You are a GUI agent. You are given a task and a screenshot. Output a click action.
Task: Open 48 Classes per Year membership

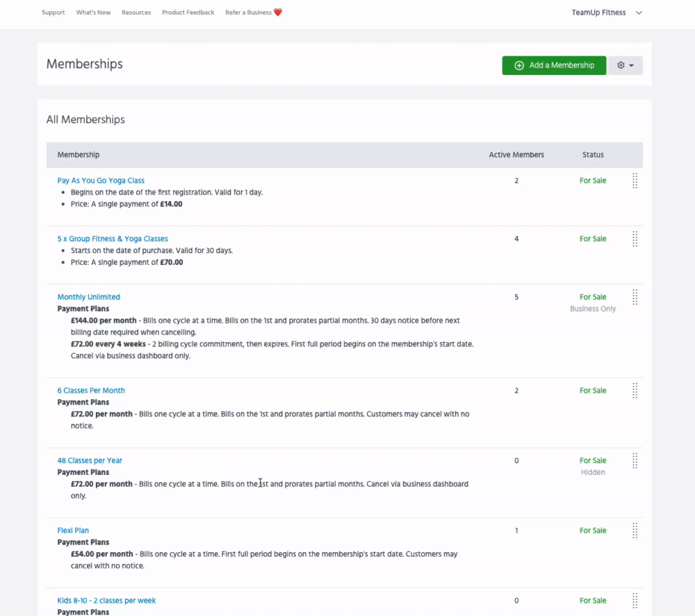(90, 460)
